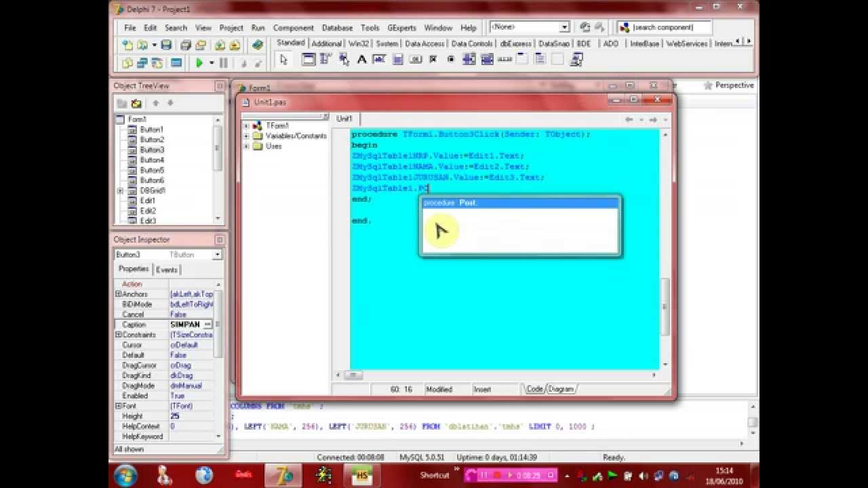Open the Component menu
Screen dimensions: 868x488
click(293, 28)
